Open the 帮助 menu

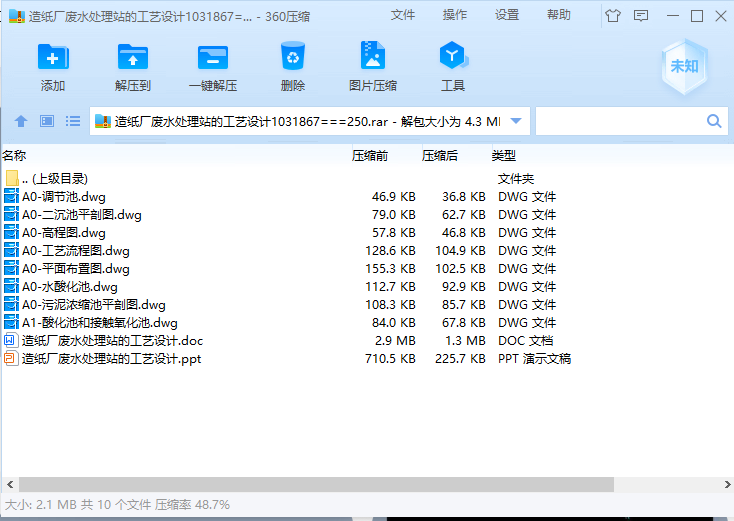click(559, 15)
